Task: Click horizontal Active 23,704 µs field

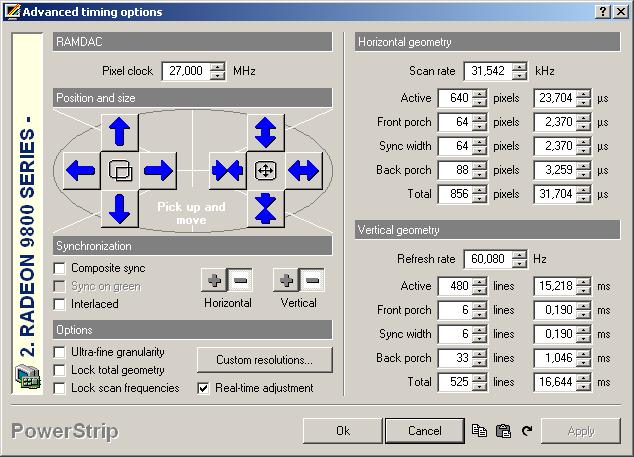Action: [x=556, y=98]
